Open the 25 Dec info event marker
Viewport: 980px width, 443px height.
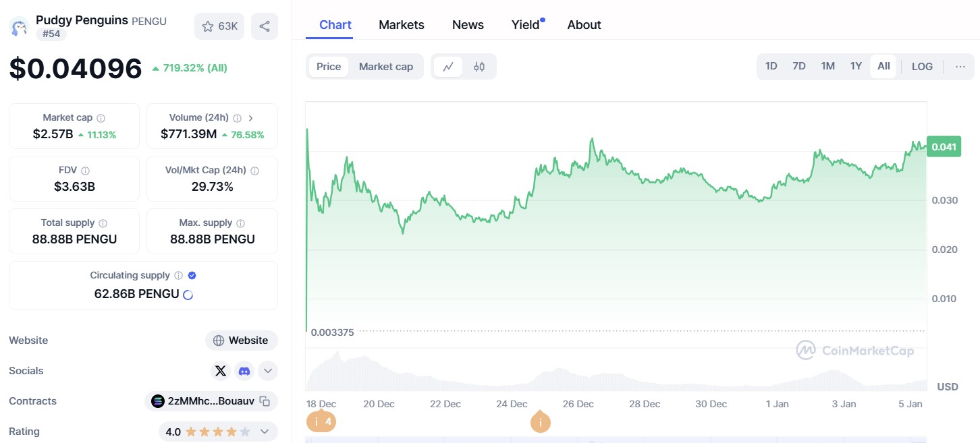tap(540, 423)
